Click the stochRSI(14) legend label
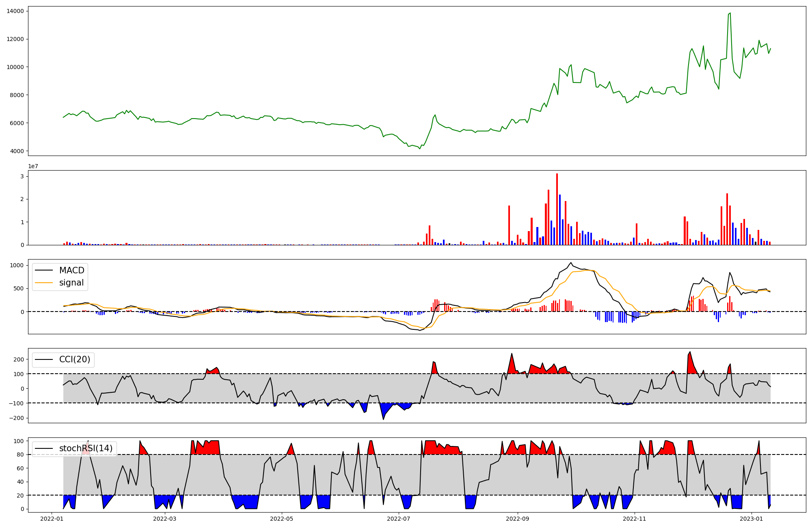 tap(86, 448)
